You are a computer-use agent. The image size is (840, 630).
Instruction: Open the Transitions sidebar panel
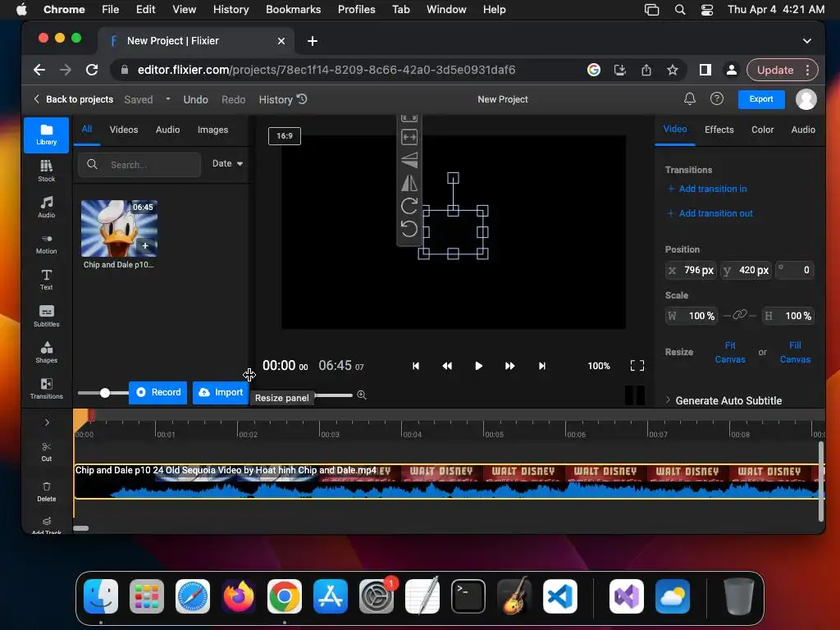pyautogui.click(x=46, y=388)
